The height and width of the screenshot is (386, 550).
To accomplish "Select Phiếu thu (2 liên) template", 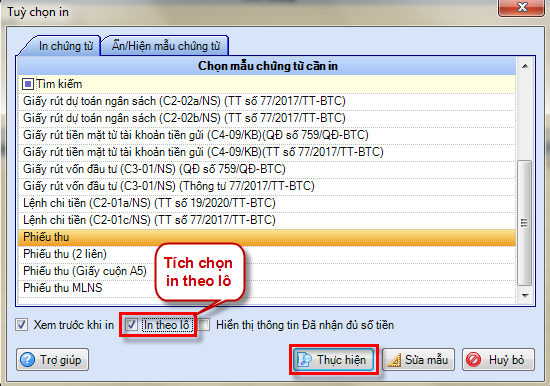I will [x=267, y=254].
